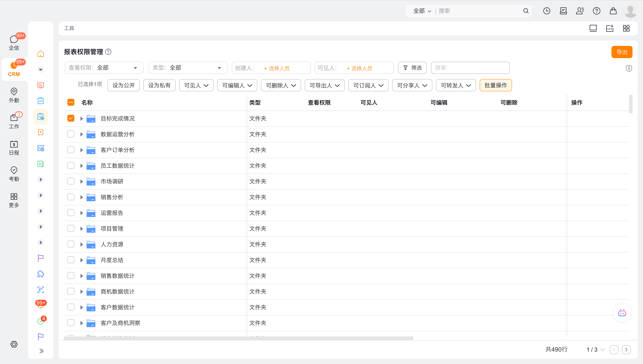Open the settings gear at the bottom left
Screen dimensions: 643x364
(x=14, y=344)
